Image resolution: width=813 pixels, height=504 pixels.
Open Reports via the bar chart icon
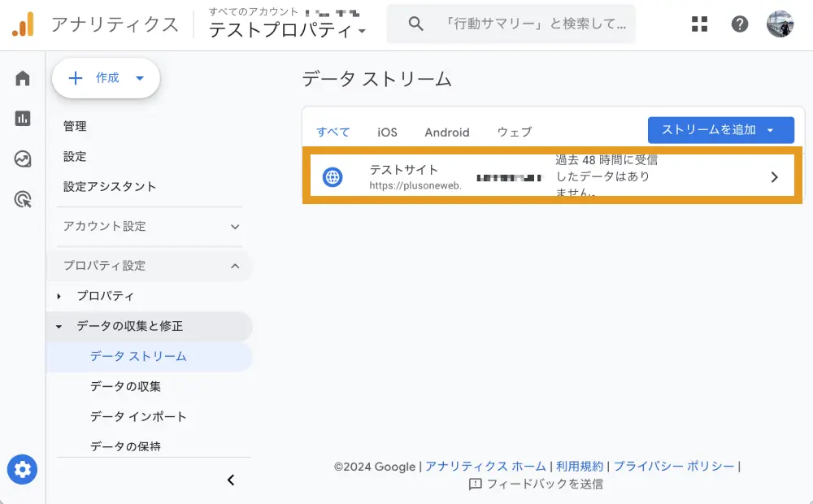(23, 119)
